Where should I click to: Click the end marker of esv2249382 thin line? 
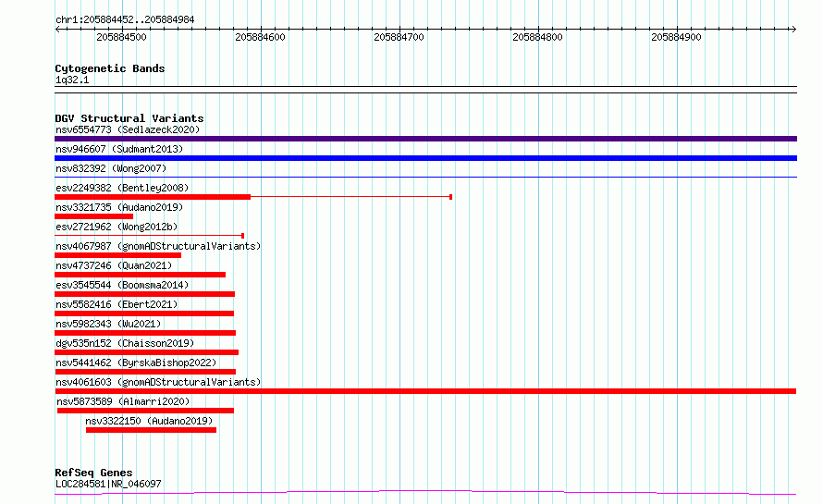click(451, 197)
